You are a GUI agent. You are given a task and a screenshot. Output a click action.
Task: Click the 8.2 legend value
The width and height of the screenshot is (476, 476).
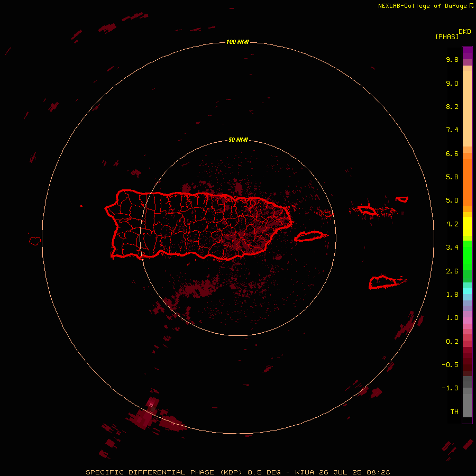[x=452, y=106]
